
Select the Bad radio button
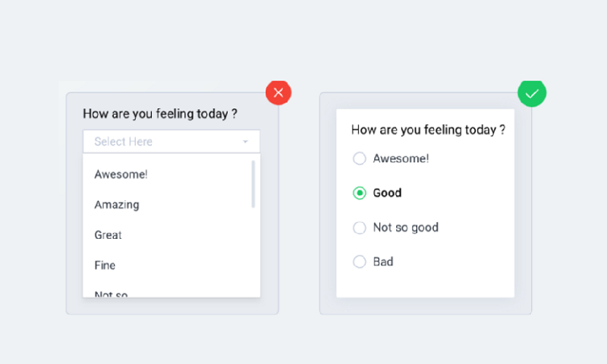click(359, 262)
